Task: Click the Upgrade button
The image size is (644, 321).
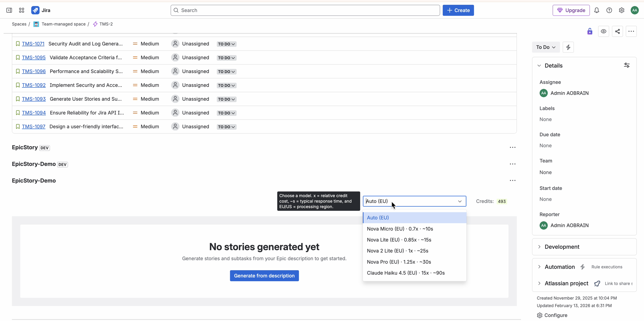Action: pos(571,10)
